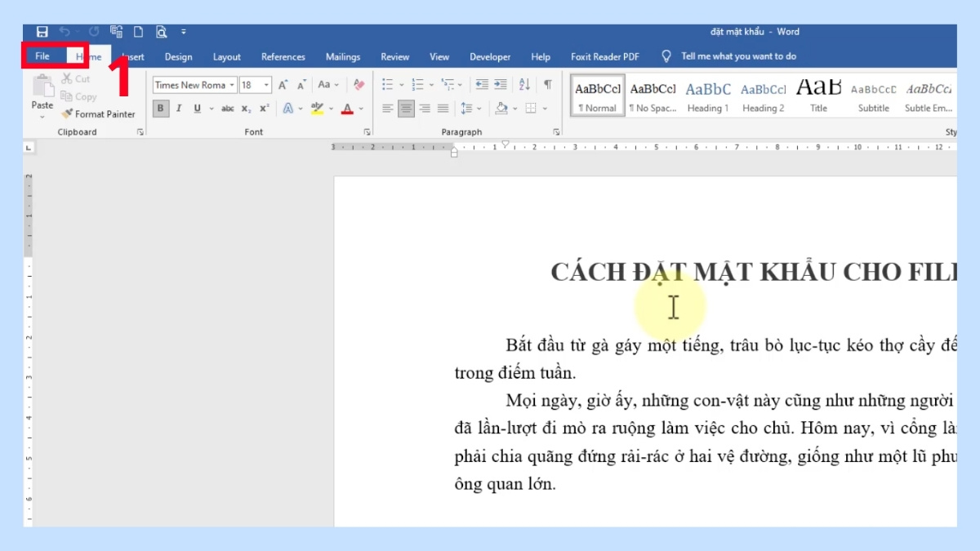Save the document via Quick Access toolbar

(42, 31)
